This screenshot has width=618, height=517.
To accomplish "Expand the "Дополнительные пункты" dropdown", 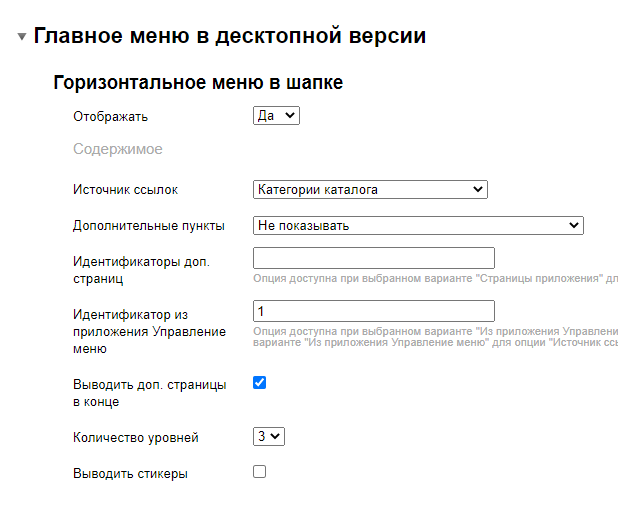I will coord(418,225).
